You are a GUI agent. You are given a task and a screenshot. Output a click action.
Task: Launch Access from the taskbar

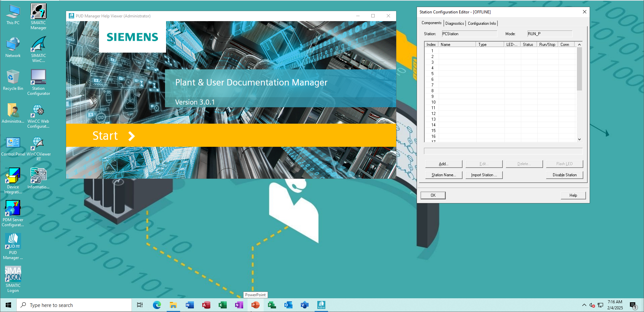pos(206,305)
